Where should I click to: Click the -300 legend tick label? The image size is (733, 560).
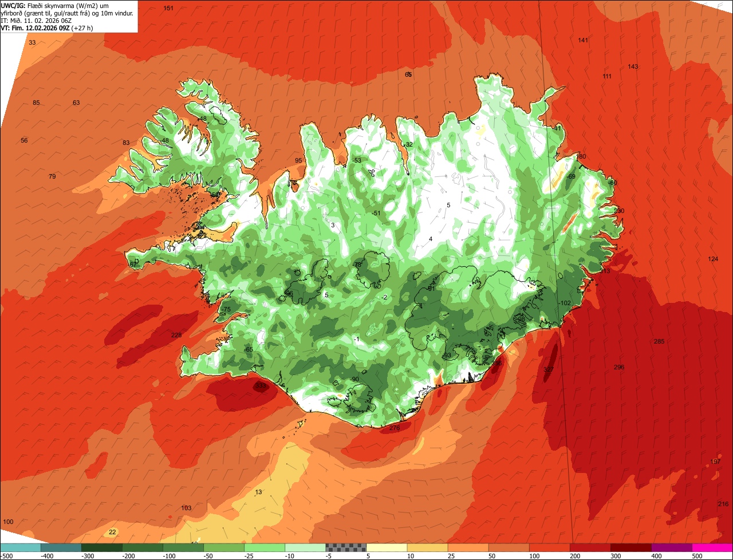click(x=88, y=556)
